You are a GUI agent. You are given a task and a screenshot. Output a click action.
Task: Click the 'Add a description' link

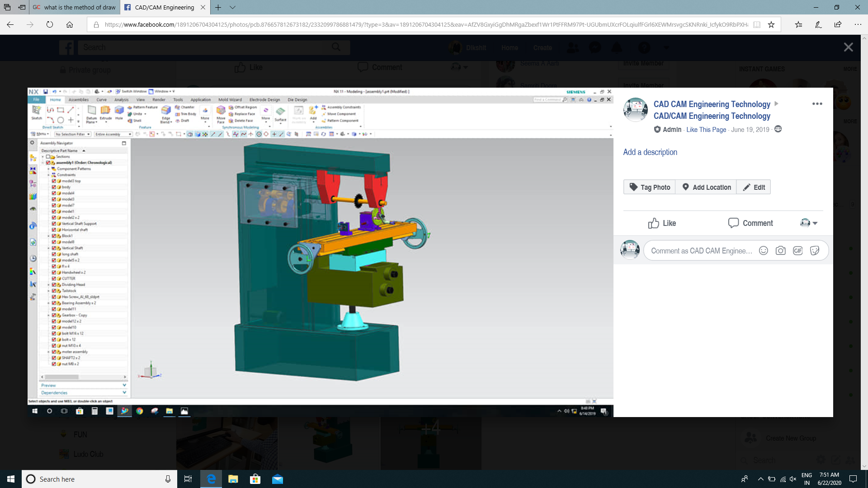[x=650, y=152]
